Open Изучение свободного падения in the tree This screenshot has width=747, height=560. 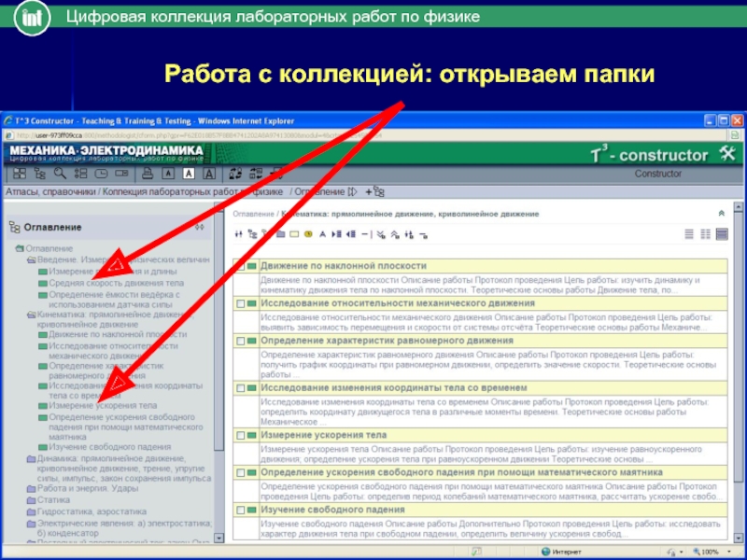[110, 447]
